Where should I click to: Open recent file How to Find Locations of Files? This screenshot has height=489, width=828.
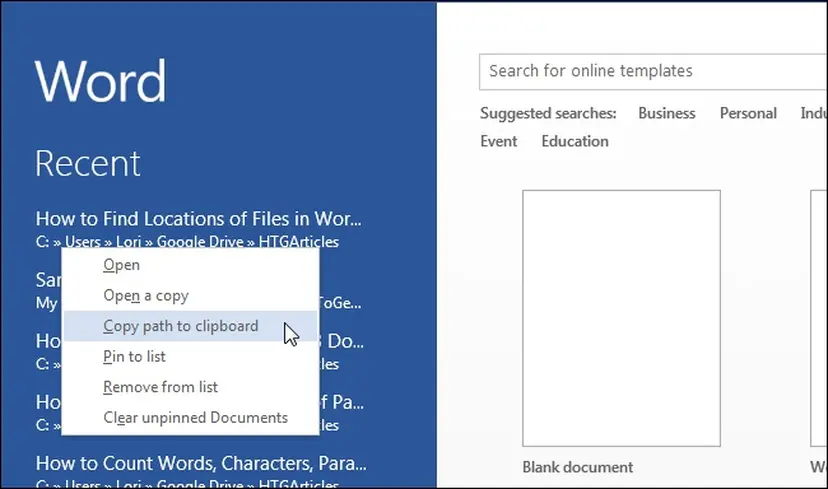click(x=198, y=219)
